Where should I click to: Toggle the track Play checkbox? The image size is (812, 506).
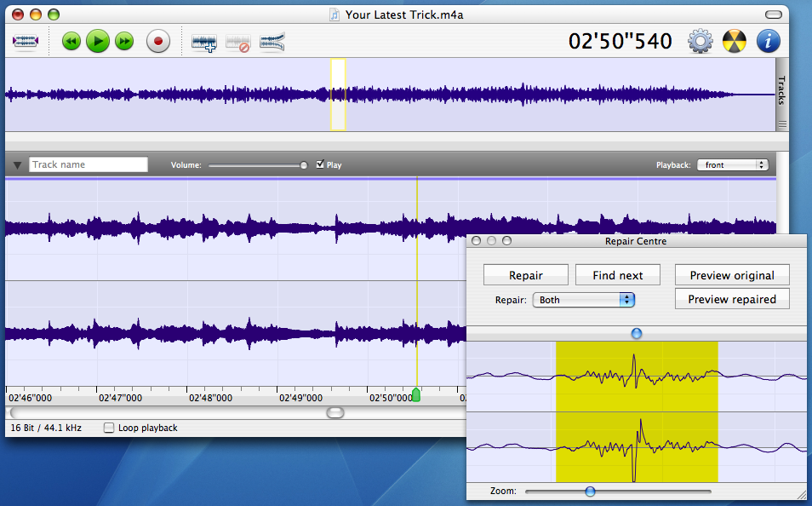[320, 164]
